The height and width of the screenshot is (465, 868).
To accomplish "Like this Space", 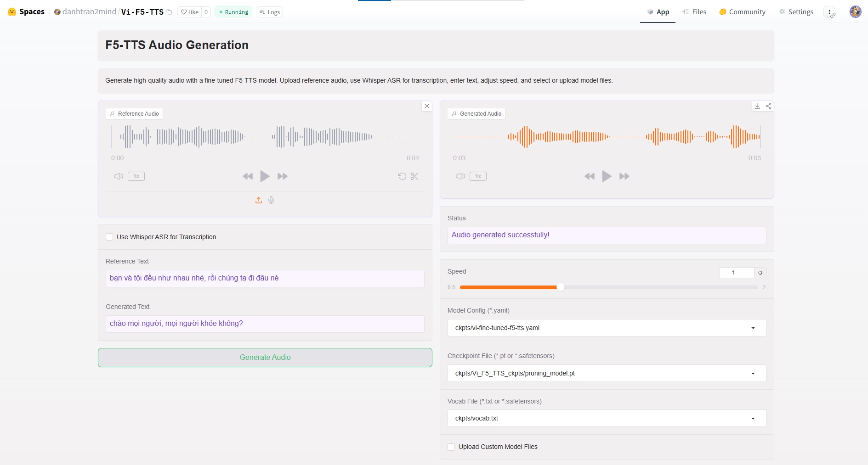I will (189, 12).
